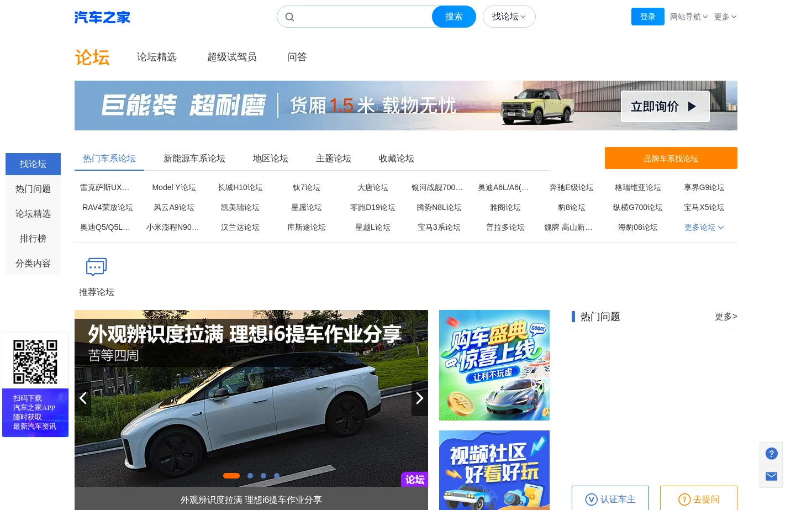Select 找论坛 in left sidebar
The image size is (812, 510).
tap(33, 164)
